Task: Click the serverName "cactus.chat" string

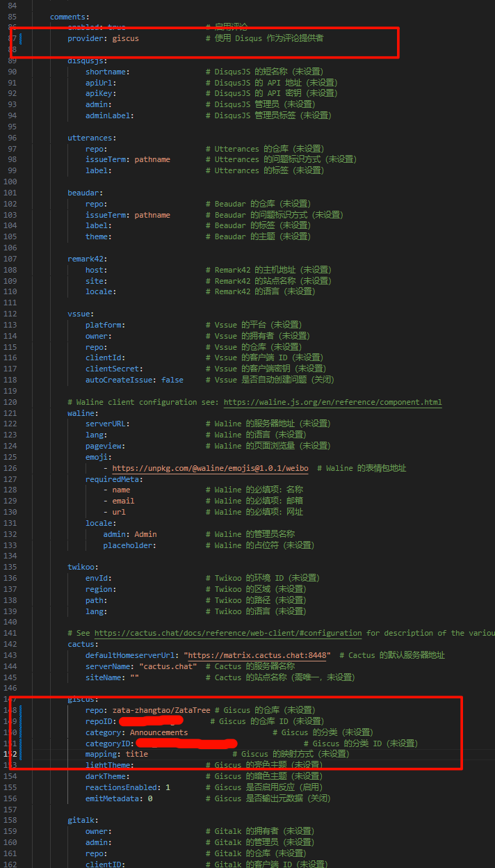Action: (x=168, y=666)
